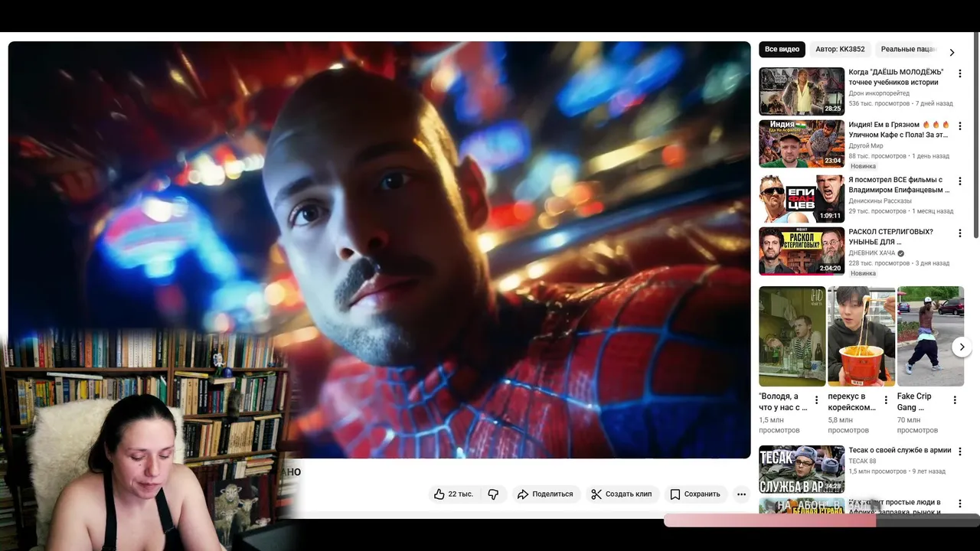This screenshot has height=551, width=980.
Task: Open more actions three-dot button under video
Action: (x=741, y=494)
